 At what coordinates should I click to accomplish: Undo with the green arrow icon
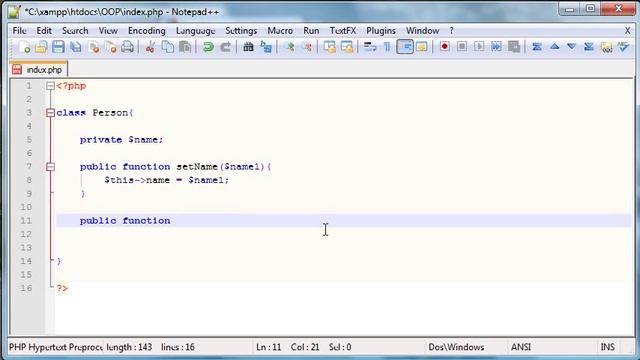[x=208, y=47]
